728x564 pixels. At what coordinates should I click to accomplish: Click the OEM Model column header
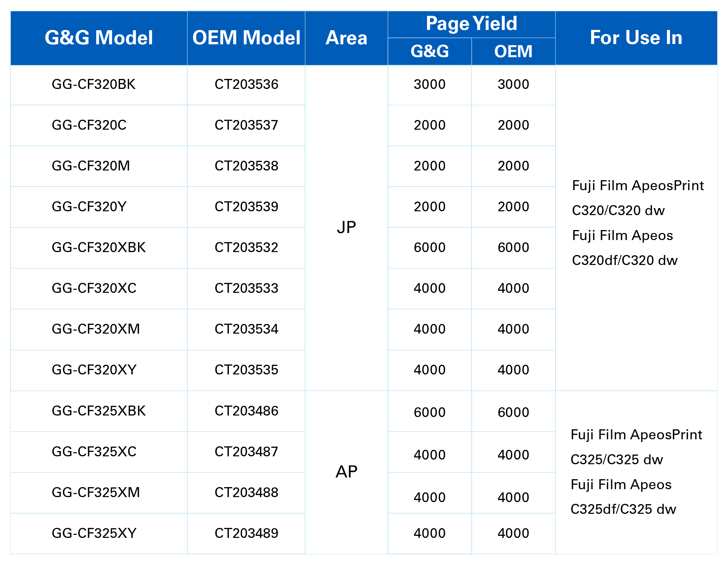246,38
